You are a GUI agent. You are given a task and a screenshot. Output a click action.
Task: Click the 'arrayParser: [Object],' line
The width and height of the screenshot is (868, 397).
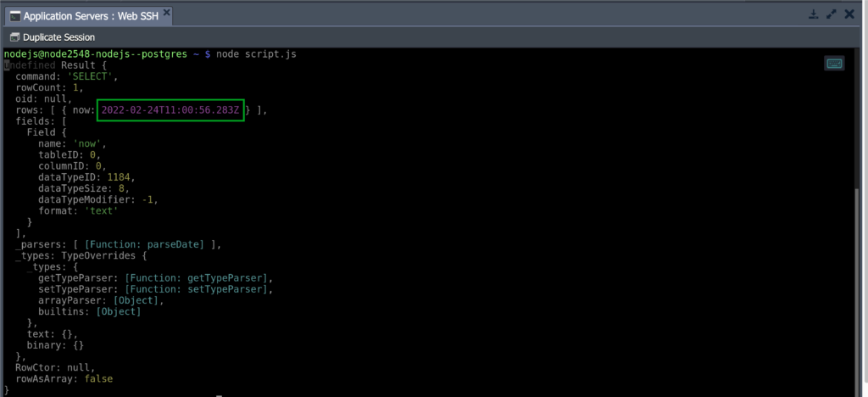tap(101, 300)
